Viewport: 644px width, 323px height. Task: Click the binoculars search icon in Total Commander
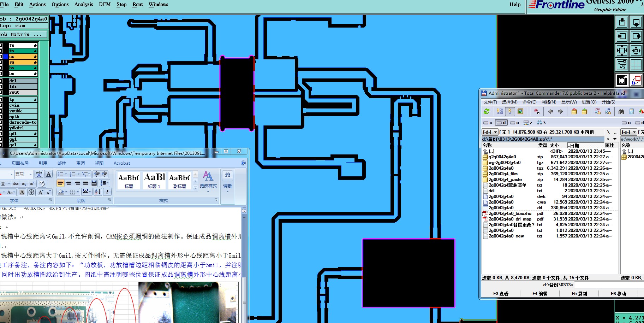pos(621,111)
